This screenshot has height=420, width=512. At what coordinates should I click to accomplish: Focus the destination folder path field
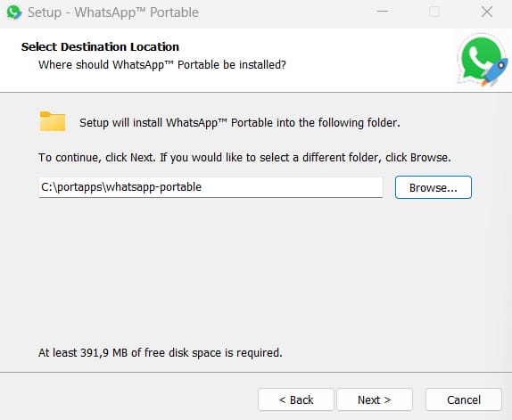[x=211, y=187]
